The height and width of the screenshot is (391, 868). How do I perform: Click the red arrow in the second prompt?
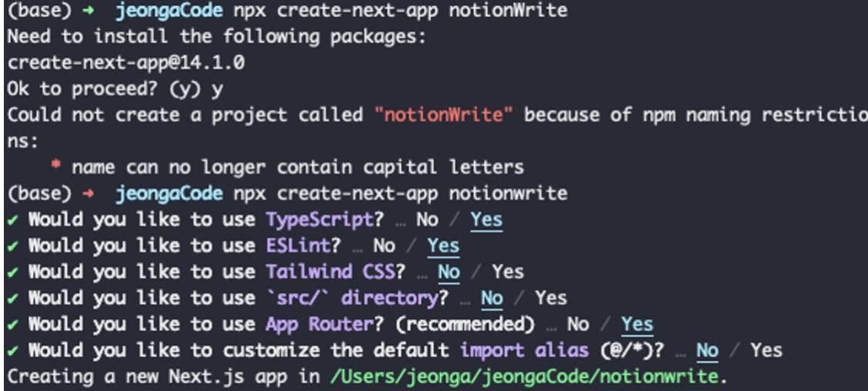(88, 194)
